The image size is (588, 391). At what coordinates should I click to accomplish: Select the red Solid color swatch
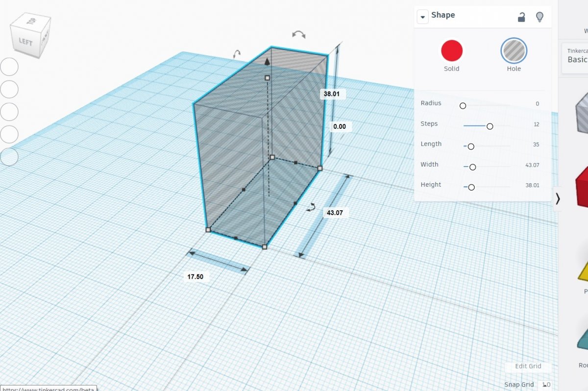coord(452,50)
